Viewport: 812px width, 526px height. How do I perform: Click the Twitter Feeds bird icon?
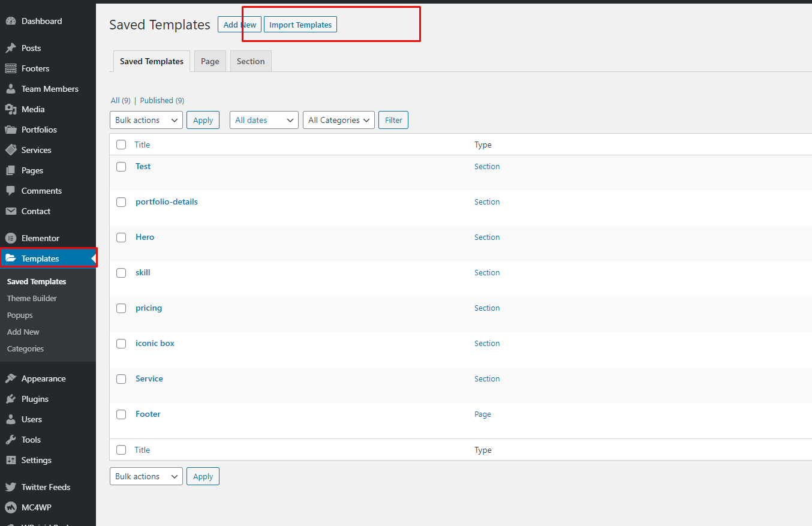pos(11,487)
